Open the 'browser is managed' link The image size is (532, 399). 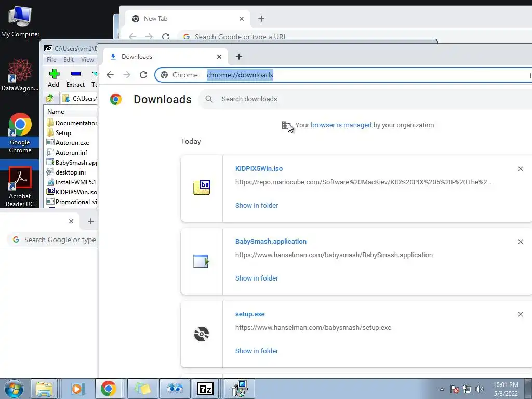tap(341, 125)
